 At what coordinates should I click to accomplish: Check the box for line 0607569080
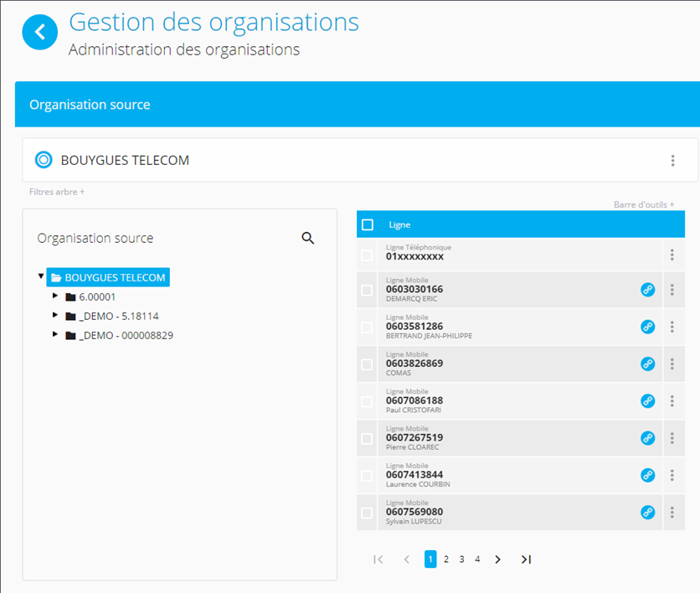367,513
